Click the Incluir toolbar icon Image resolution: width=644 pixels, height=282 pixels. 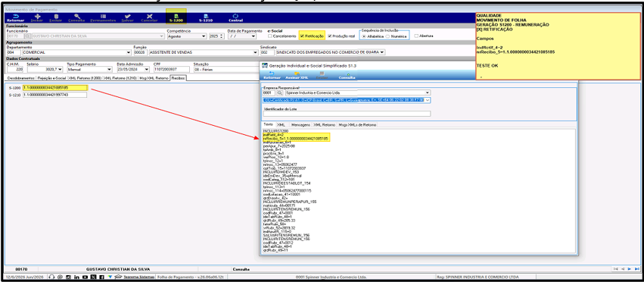[x=36, y=17]
